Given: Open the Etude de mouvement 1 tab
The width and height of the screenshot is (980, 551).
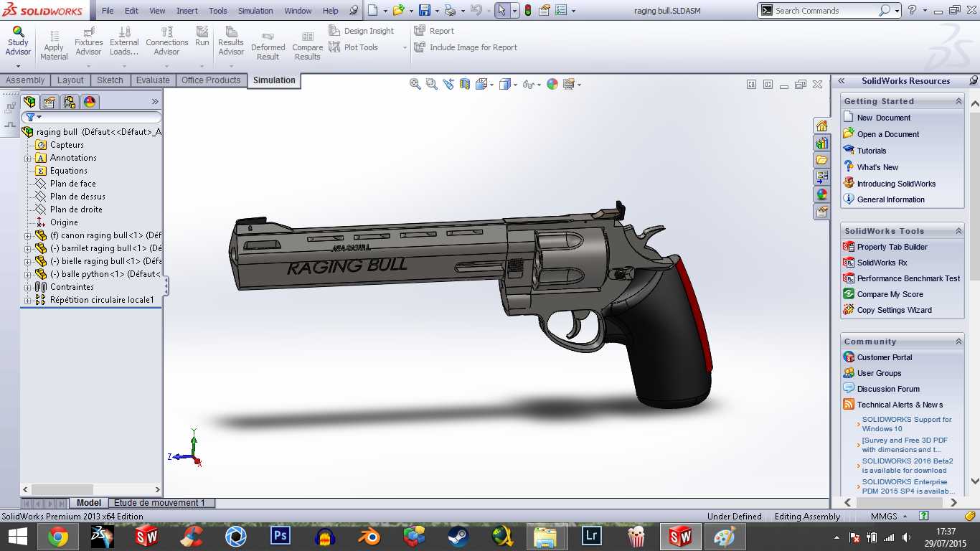Looking at the screenshot, I should pos(159,503).
